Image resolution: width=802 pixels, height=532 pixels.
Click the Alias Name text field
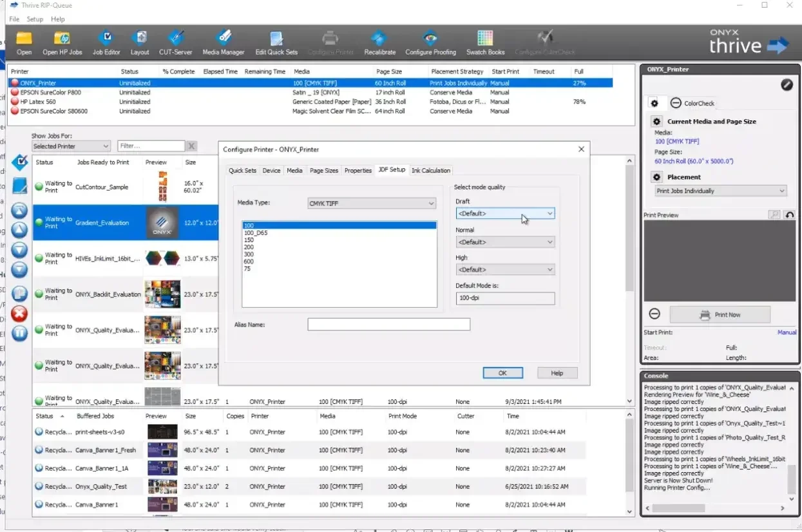click(388, 325)
